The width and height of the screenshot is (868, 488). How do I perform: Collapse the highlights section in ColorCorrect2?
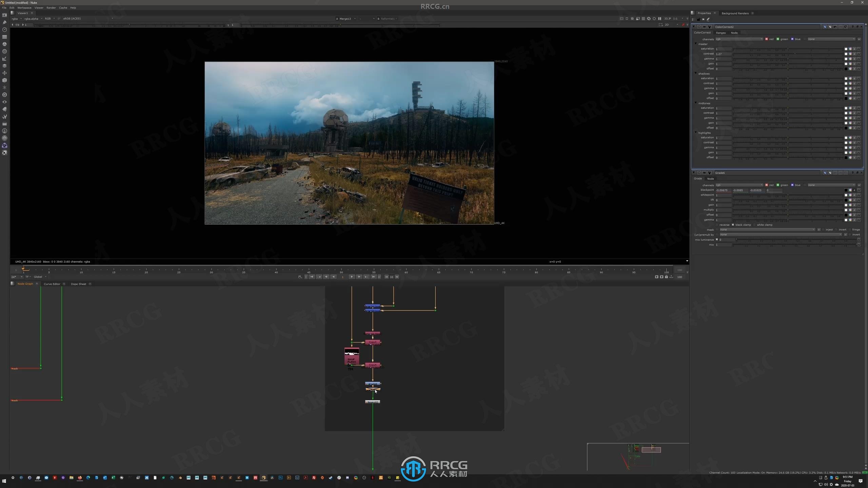pos(696,133)
